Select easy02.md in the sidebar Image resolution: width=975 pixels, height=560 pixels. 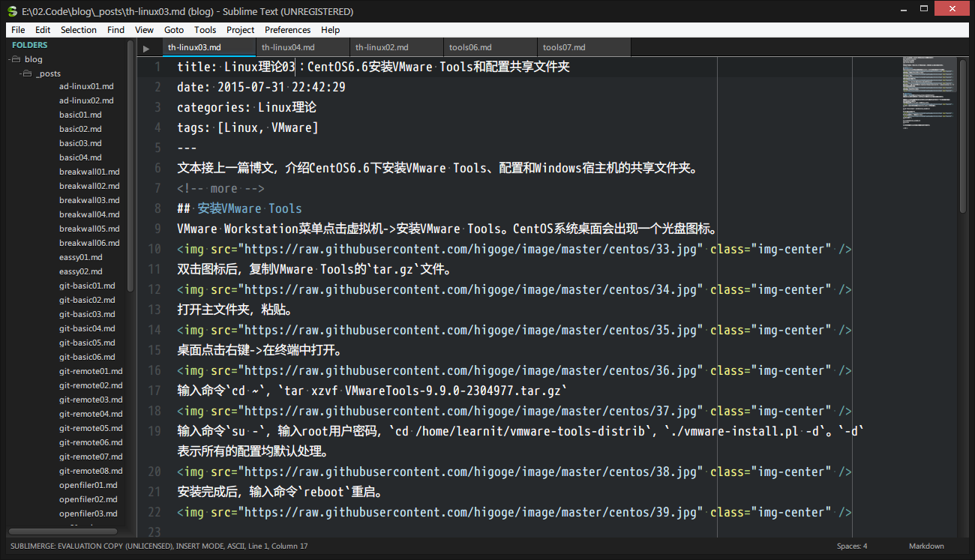tap(81, 271)
